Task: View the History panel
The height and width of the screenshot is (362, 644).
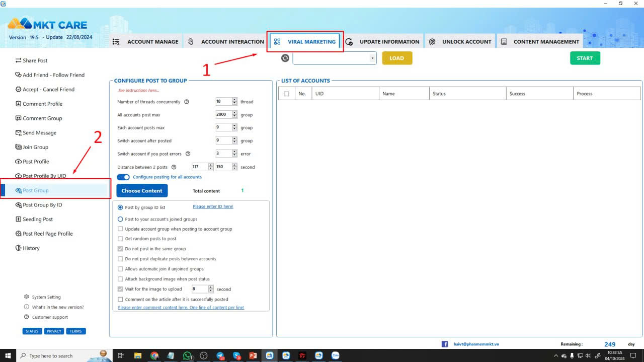Action: (31, 248)
